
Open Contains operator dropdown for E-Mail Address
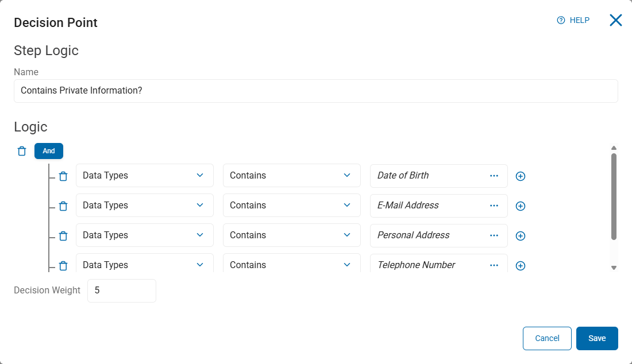[291, 206]
